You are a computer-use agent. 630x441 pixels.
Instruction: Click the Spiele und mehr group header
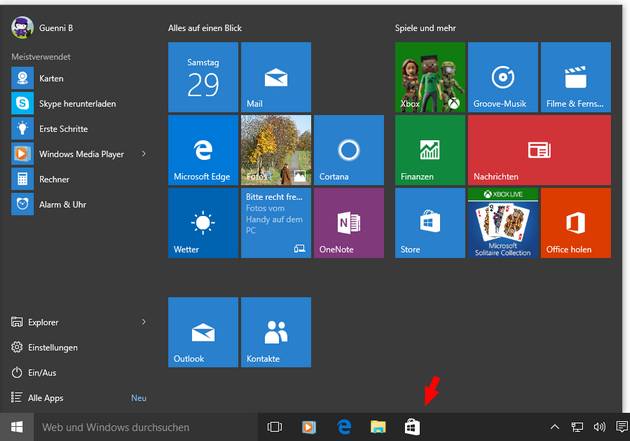pos(425,28)
